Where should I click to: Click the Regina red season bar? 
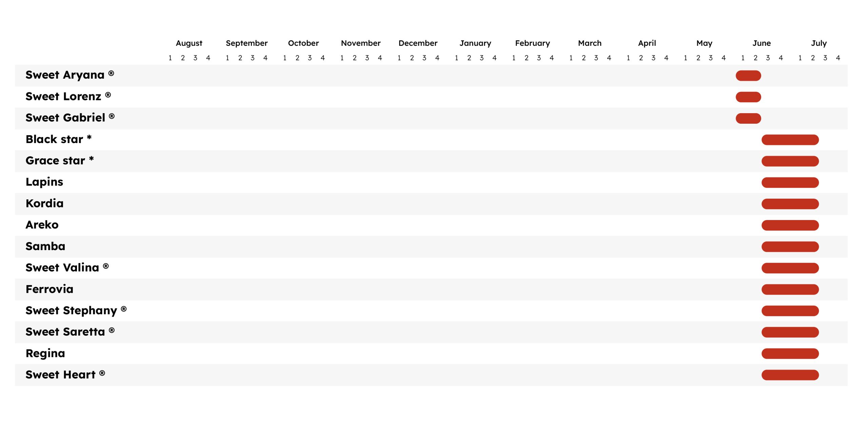[790, 354]
